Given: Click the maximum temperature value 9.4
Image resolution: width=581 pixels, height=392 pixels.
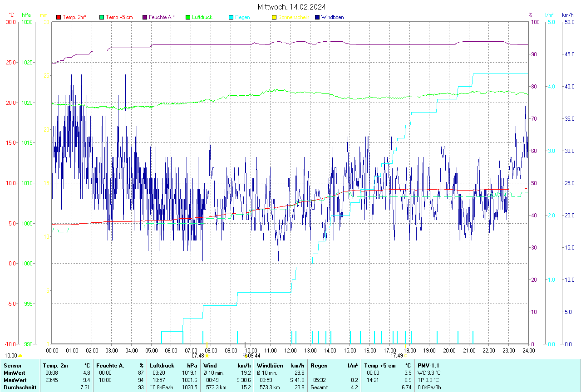Looking at the screenshot, I should 87,380.
